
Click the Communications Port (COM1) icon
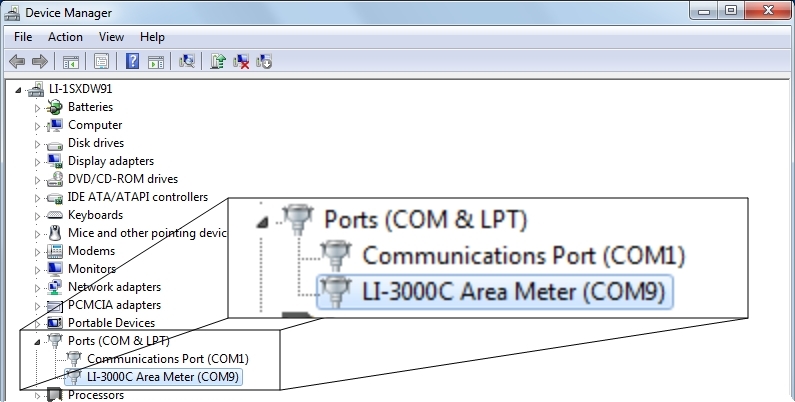[x=74, y=359]
